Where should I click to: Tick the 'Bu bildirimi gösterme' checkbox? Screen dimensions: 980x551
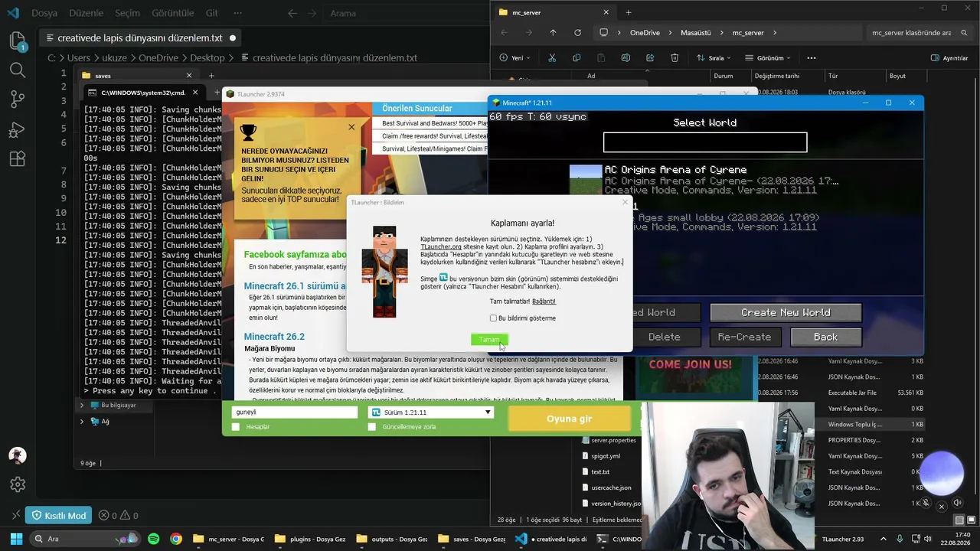click(493, 318)
